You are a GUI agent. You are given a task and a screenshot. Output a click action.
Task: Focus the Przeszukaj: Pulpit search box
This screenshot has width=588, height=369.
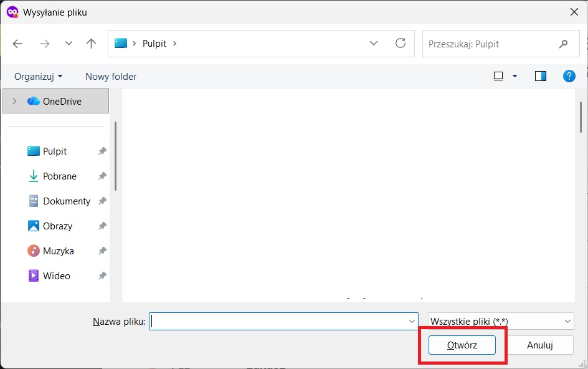(501, 44)
